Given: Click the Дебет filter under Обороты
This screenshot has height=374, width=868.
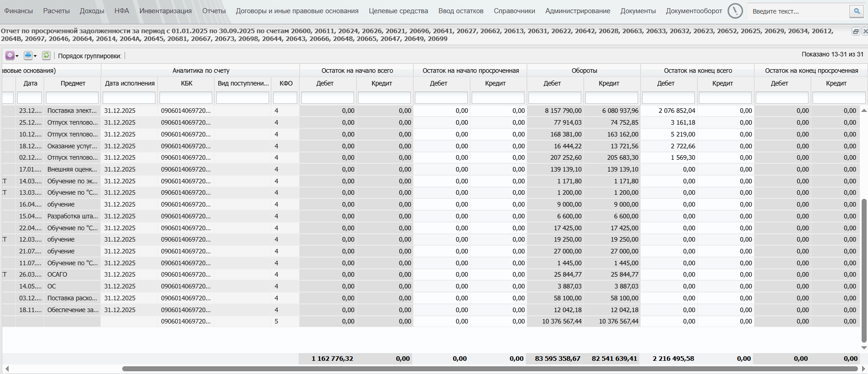Looking at the screenshot, I should (x=555, y=98).
